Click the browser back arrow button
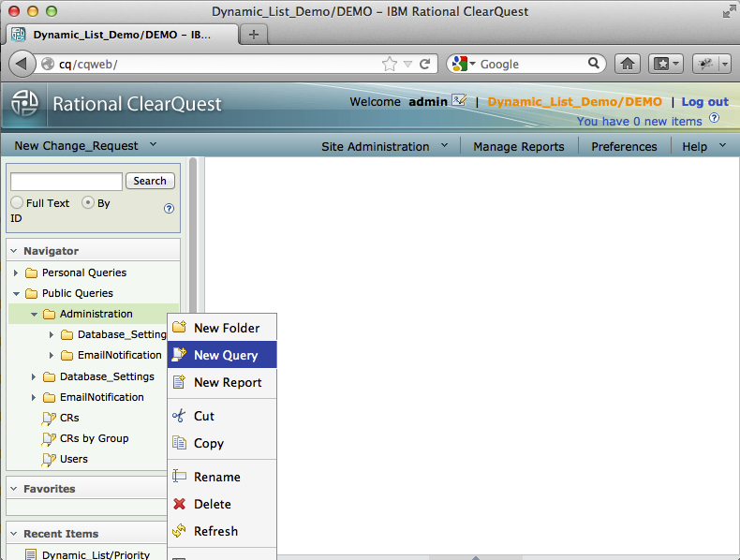Image resolution: width=740 pixels, height=560 pixels. point(22,64)
